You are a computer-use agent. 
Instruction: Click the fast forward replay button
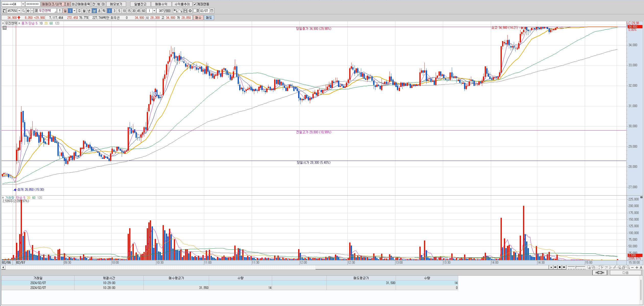[564, 267]
